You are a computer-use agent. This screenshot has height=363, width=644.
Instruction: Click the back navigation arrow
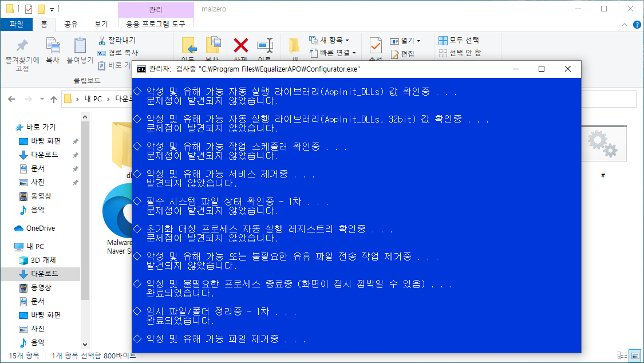tap(11, 99)
